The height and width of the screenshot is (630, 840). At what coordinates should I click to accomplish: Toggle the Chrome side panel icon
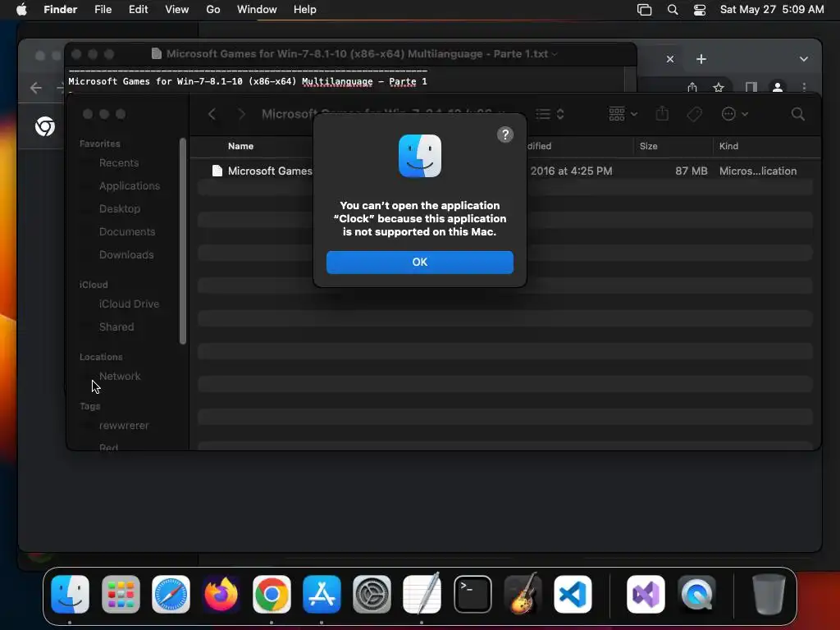point(751,87)
